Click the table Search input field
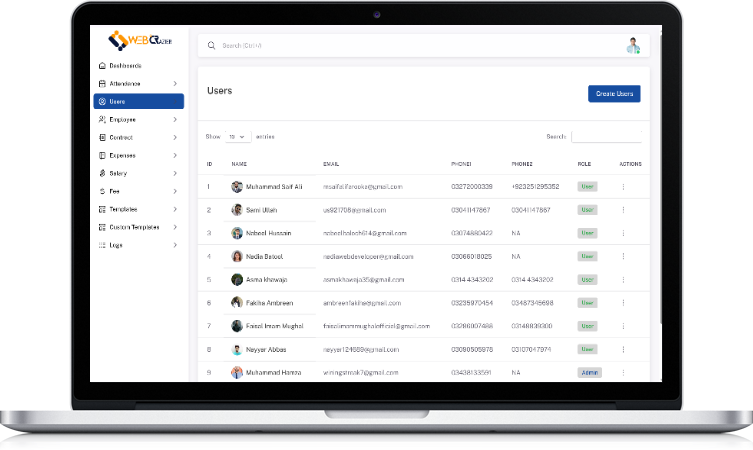The height and width of the screenshot is (450, 753). tap(606, 136)
